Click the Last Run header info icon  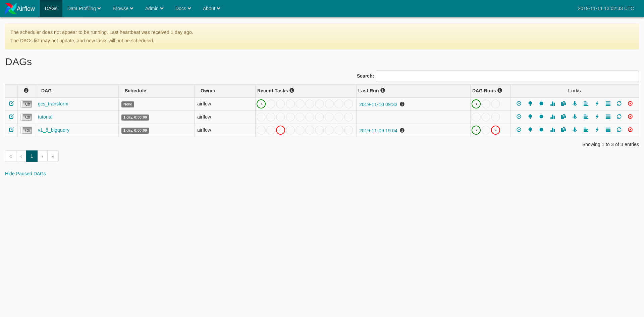click(x=383, y=91)
